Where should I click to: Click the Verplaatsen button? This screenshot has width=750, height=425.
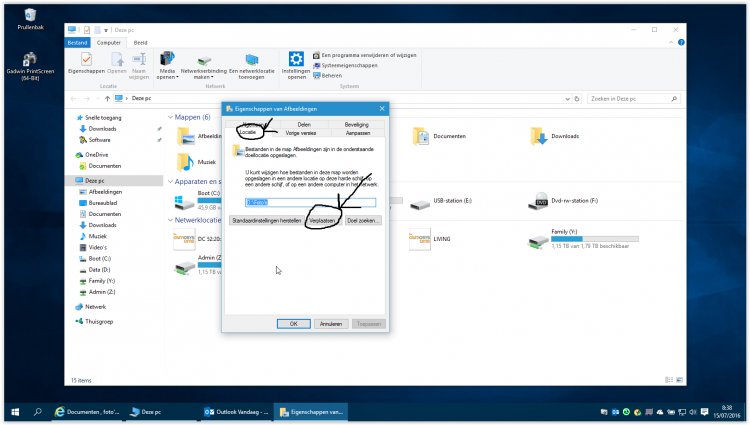[323, 220]
